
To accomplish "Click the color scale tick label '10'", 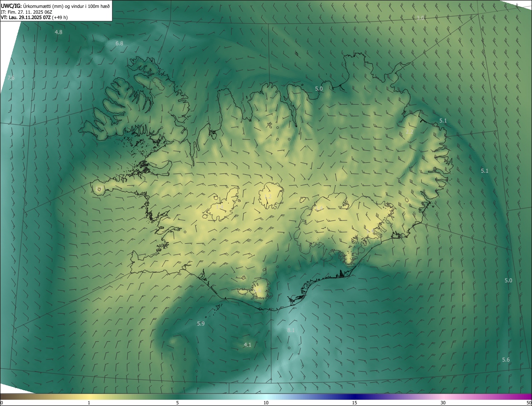I will (x=266, y=403).
